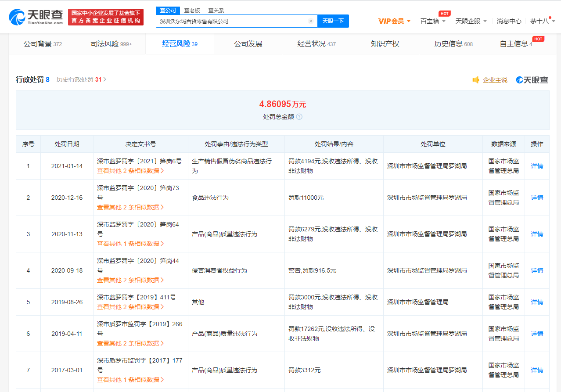Click the 企业主说 speaker icon
This screenshot has height=392, width=561.
(x=476, y=80)
